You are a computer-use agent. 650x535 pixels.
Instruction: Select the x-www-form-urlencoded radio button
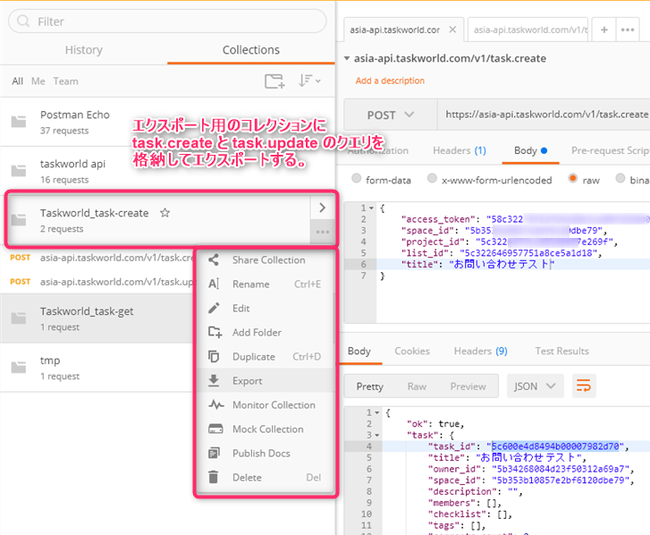(432, 178)
